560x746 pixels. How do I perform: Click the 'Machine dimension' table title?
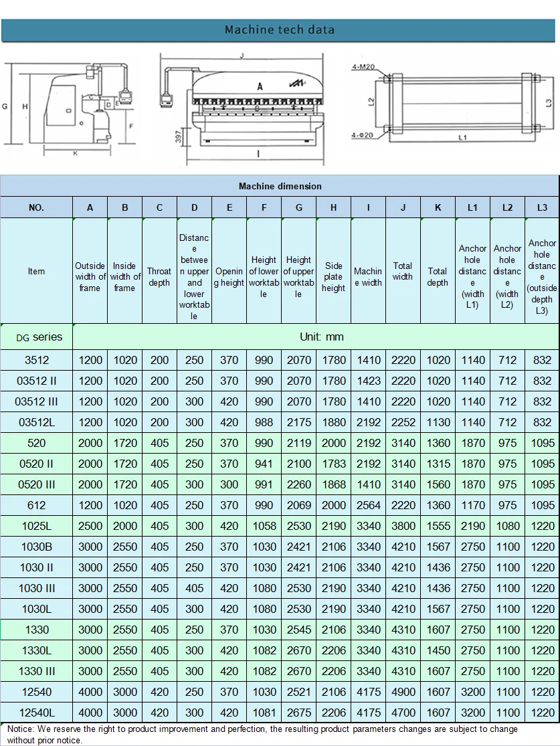pos(280,186)
